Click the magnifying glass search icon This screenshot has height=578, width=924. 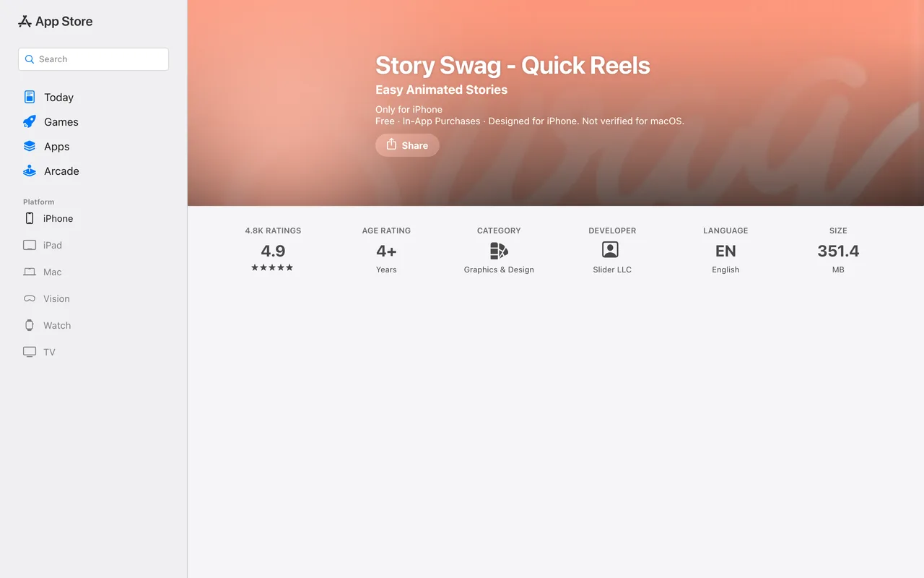click(30, 59)
